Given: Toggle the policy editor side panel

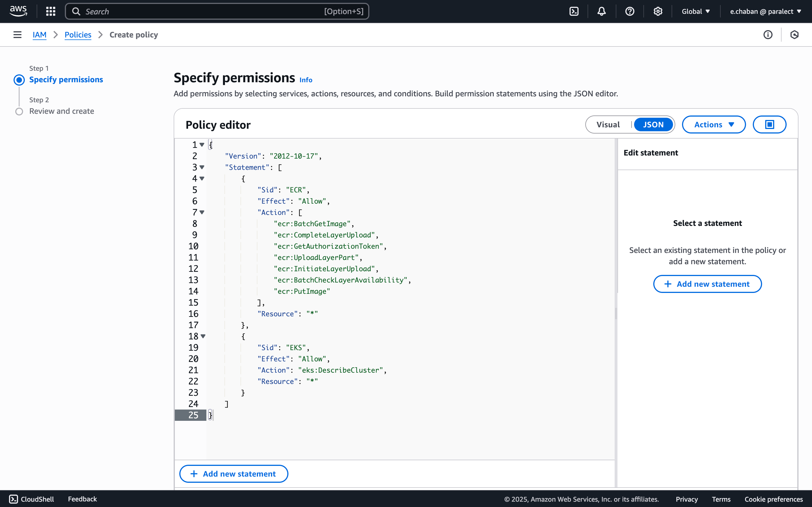Looking at the screenshot, I should tap(769, 124).
